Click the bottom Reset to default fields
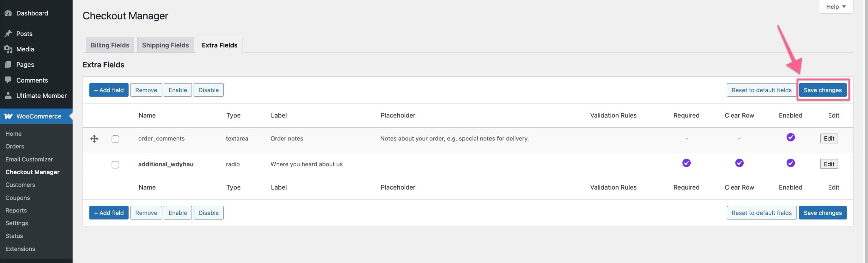Image resolution: width=868 pixels, height=263 pixels. click(x=762, y=213)
